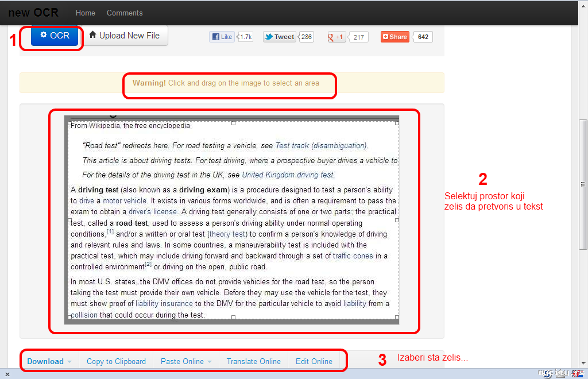Click the Tweet button
This screenshot has height=379, width=588.
[280, 37]
